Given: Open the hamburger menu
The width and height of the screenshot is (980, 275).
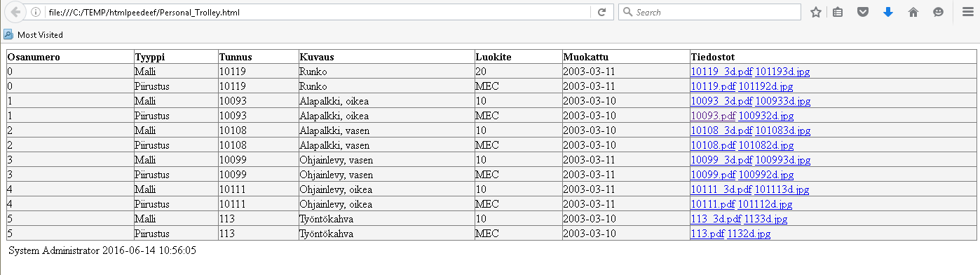Looking at the screenshot, I should (x=968, y=12).
